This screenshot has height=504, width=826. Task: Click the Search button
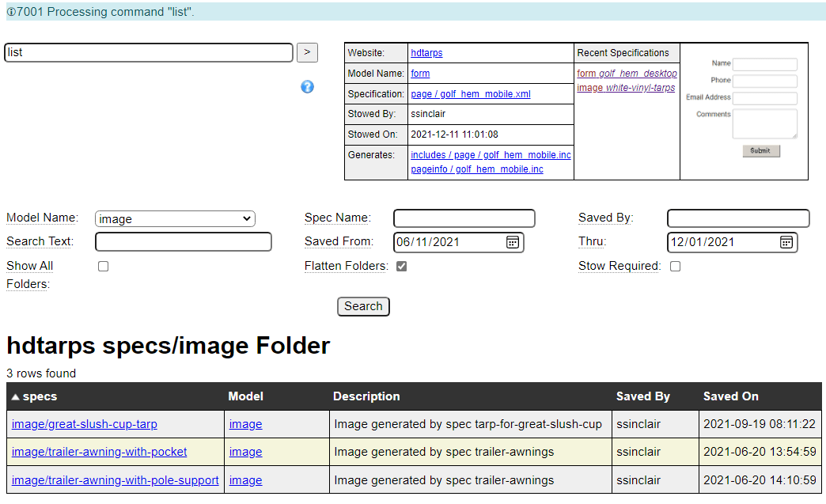click(363, 306)
